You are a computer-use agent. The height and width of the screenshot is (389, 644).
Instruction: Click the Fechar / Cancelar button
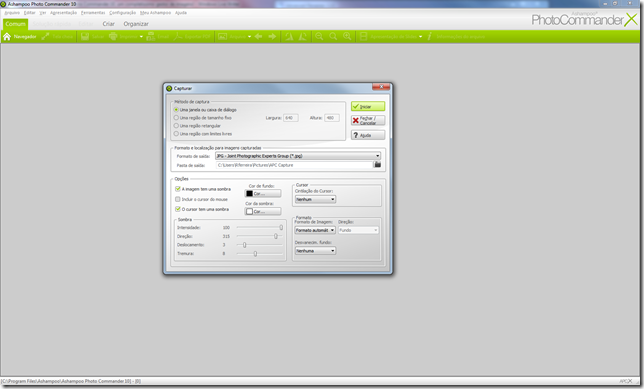tap(368, 120)
